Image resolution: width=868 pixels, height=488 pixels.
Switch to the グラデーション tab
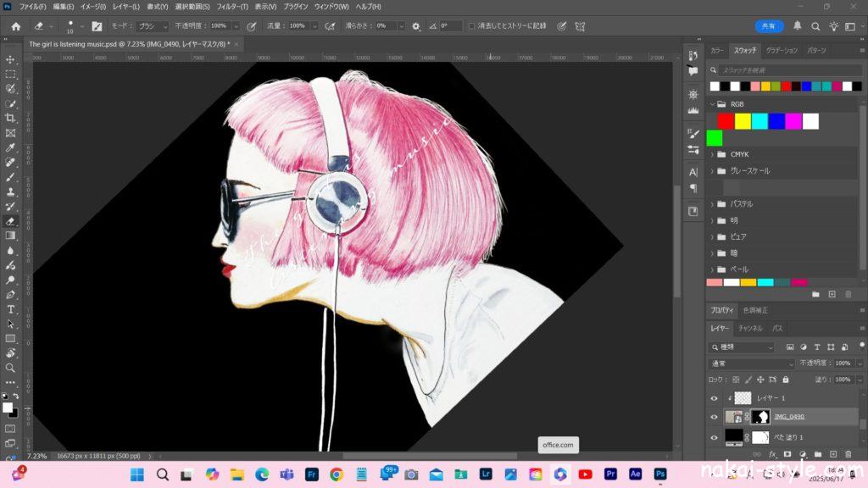[782, 51]
